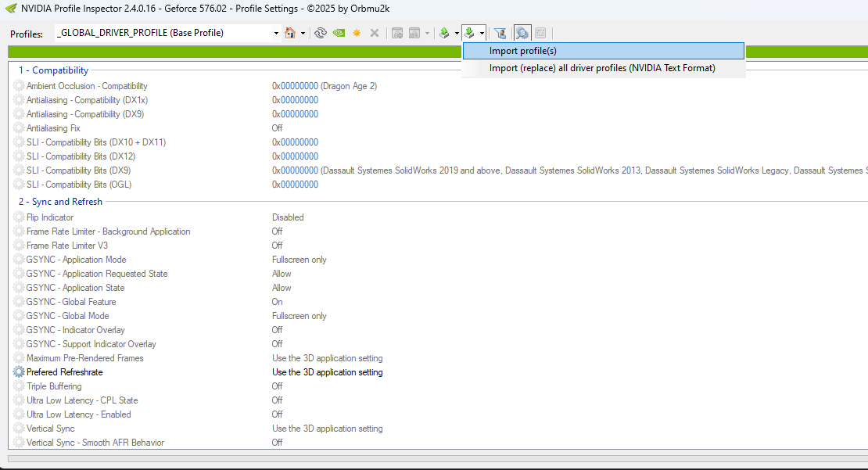Click the filter with user icon
Viewport: 868px width, 470px height.
point(500,33)
